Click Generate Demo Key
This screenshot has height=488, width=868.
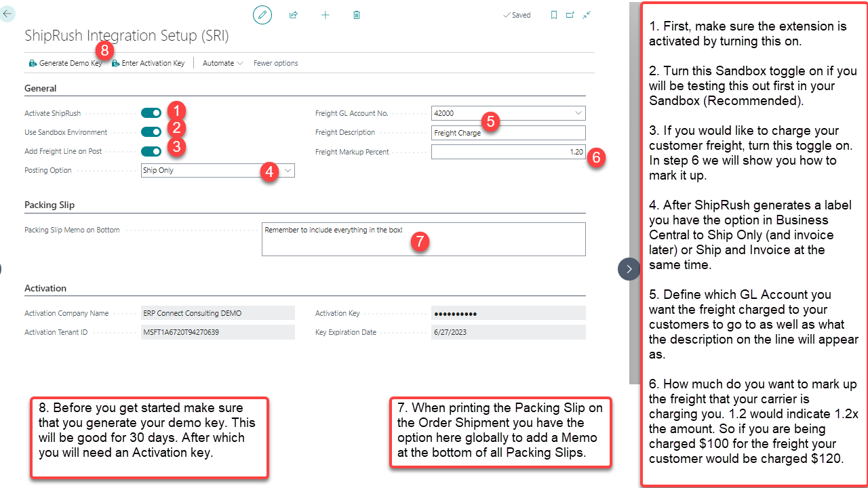66,63
